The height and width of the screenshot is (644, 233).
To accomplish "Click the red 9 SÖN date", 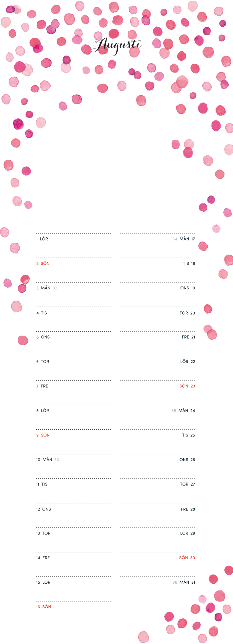I will click(x=43, y=435).
